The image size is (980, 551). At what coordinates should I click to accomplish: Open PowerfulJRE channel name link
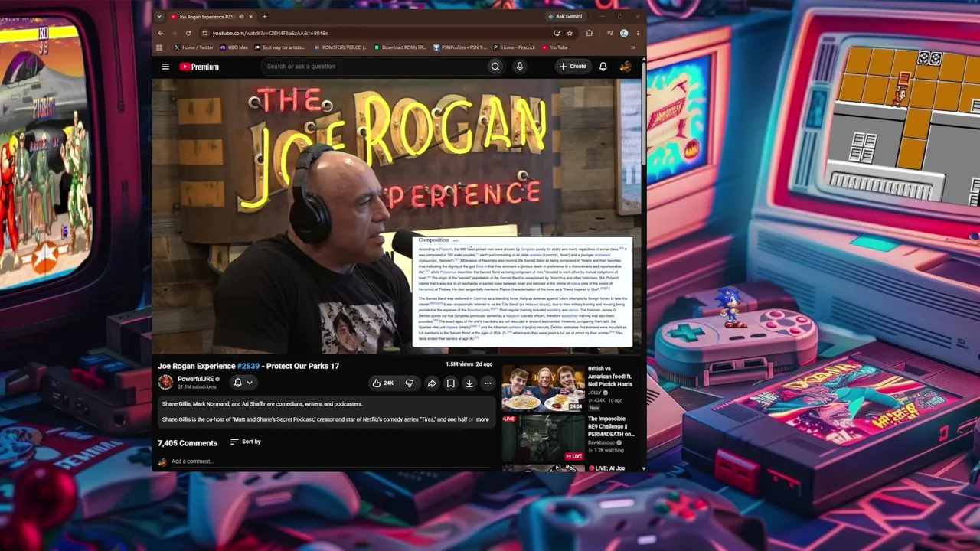[195, 379]
